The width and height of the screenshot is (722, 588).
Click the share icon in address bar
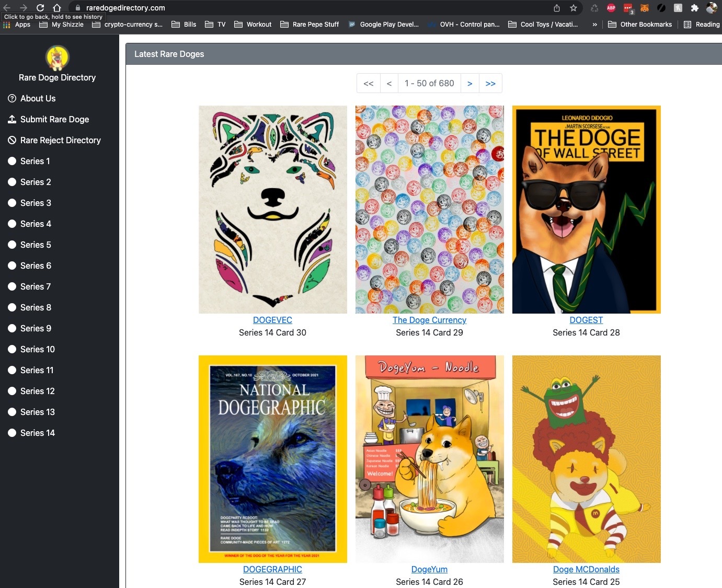(x=557, y=8)
